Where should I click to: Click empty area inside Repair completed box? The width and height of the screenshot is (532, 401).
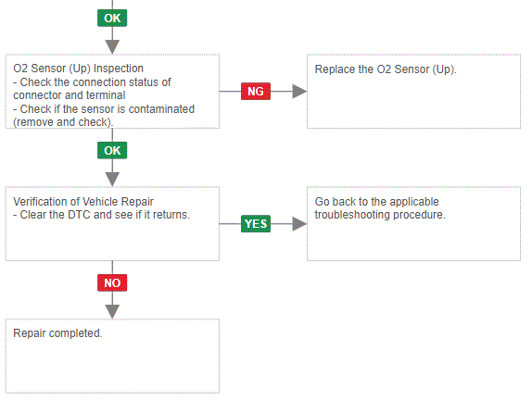[112, 368]
